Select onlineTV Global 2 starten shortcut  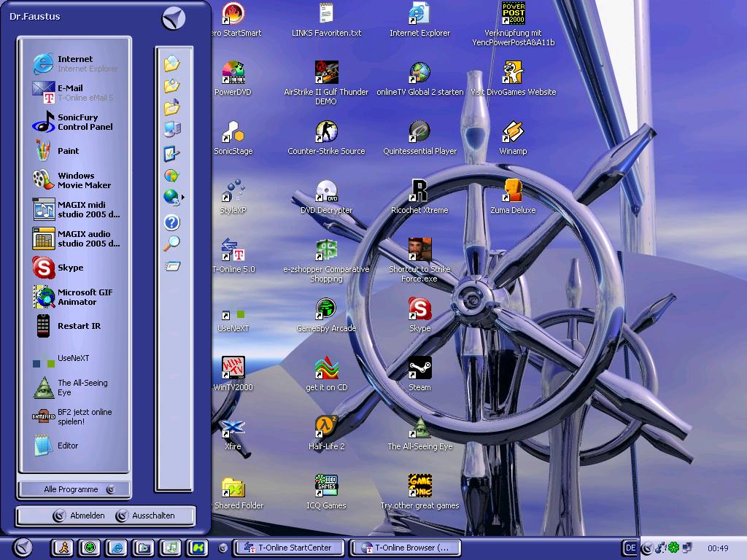(x=419, y=79)
